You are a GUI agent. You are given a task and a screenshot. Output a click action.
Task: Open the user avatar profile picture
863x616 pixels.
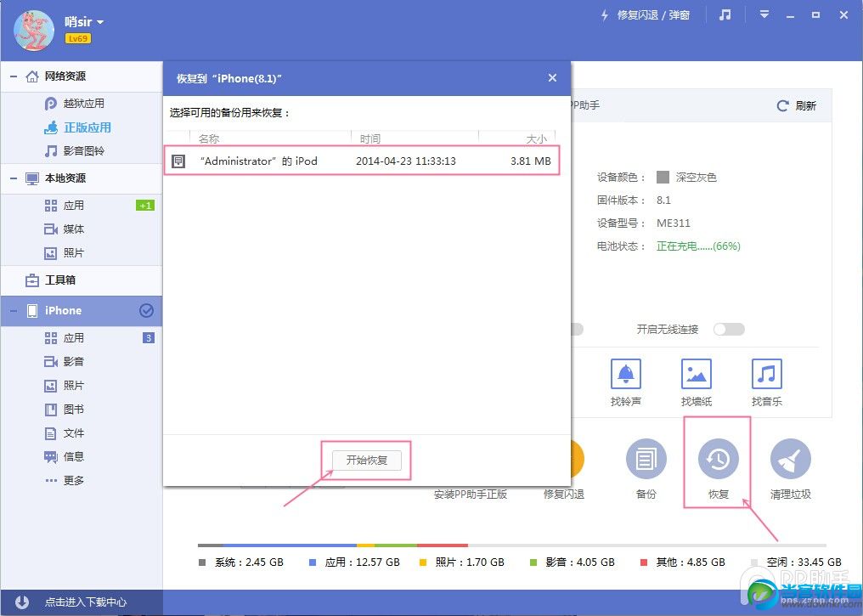[x=34, y=31]
